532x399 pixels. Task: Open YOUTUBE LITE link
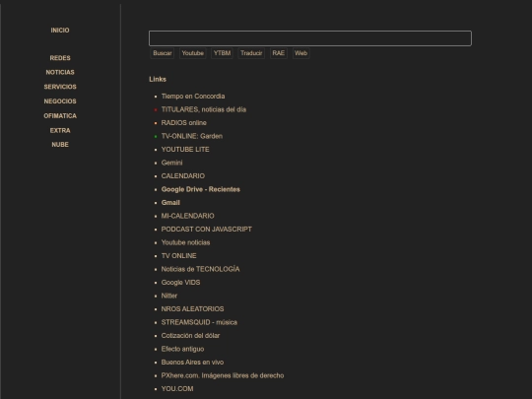185,150
